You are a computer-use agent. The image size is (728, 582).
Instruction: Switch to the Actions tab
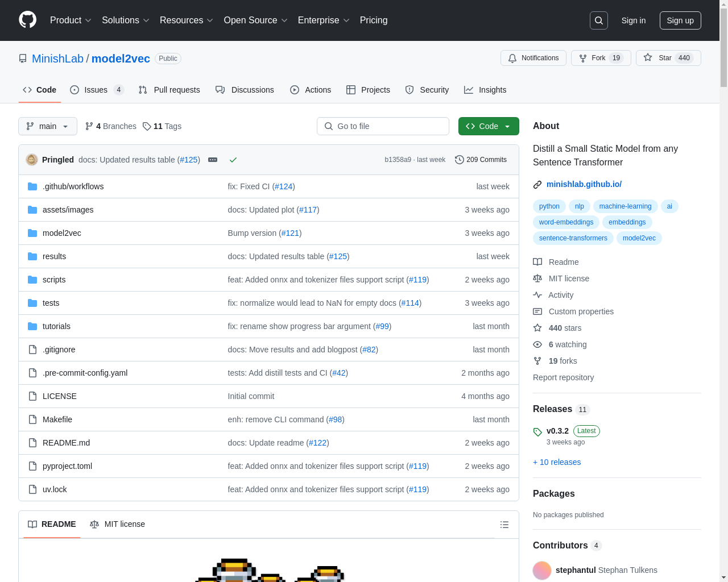click(311, 90)
